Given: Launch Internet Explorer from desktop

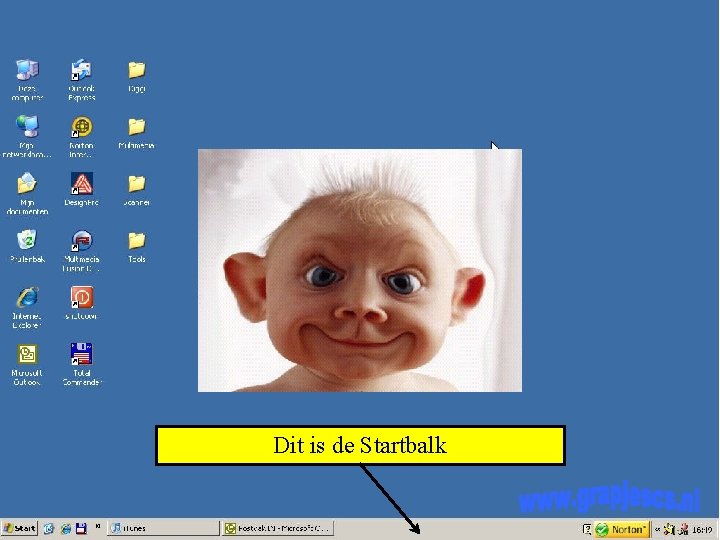Looking at the screenshot, I should point(27,307).
